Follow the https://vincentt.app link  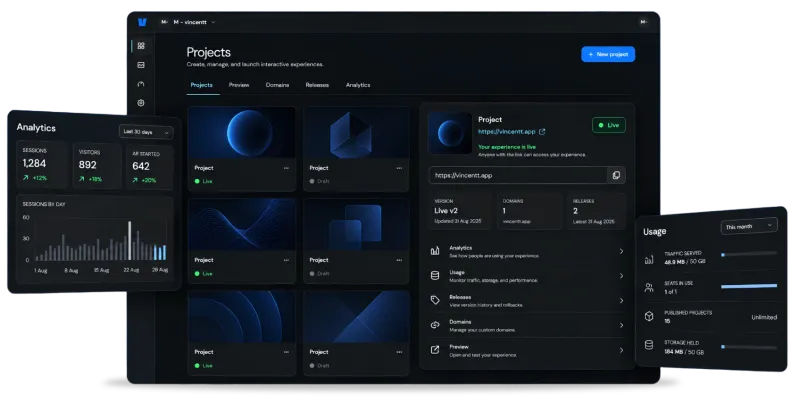[507, 132]
